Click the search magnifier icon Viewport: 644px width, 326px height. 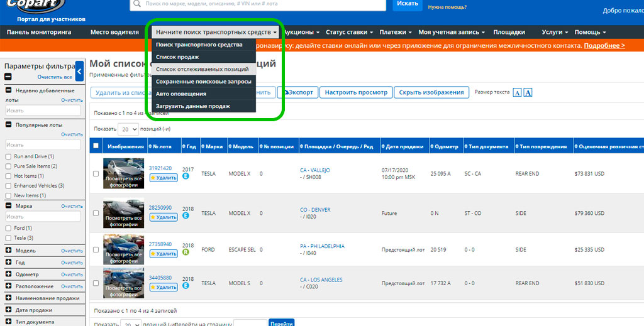pos(137,4)
